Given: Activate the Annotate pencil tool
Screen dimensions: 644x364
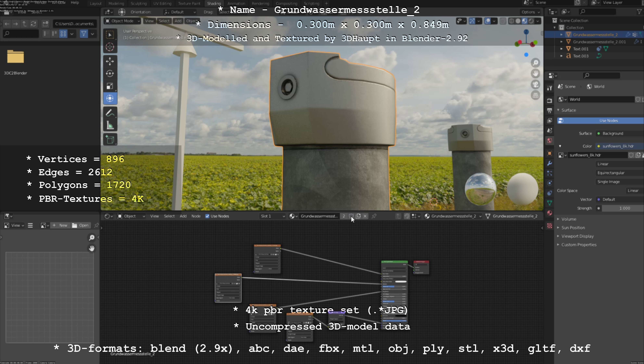Looking at the screenshot, I should coord(110,113).
